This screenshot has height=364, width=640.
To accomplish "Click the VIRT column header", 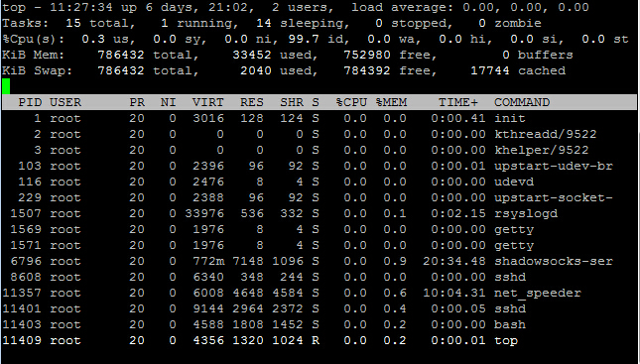I will (x=208, y=102).
